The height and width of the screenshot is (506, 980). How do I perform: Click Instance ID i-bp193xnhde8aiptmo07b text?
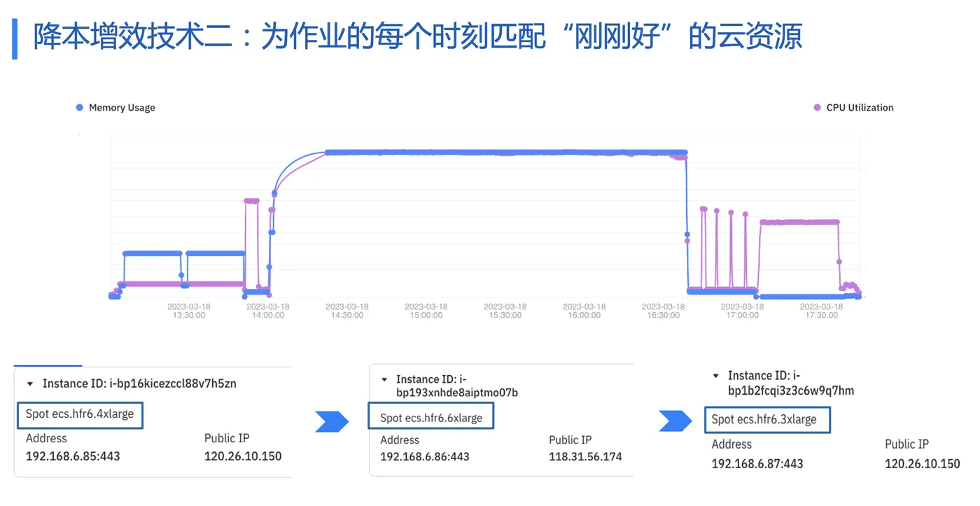(x=457, y=386)
